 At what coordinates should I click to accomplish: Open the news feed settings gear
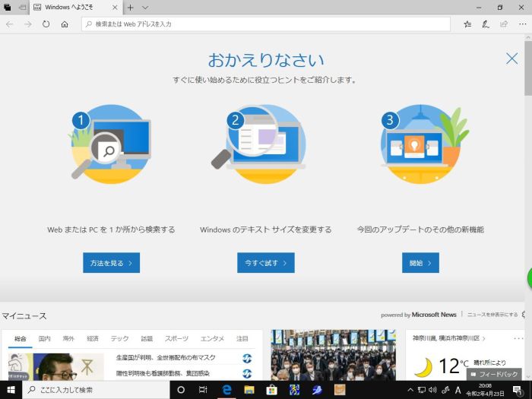click(x=524, y=315)
